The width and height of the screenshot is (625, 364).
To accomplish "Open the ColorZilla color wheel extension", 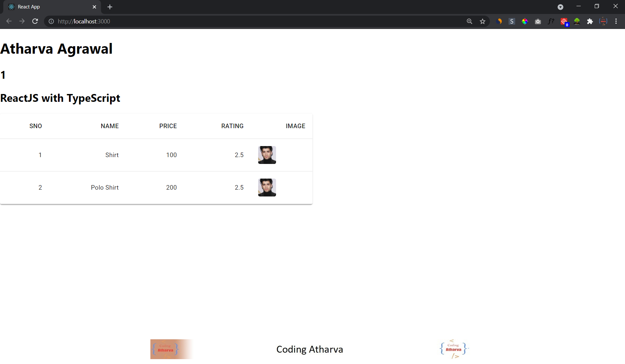I will coord(525,21).
